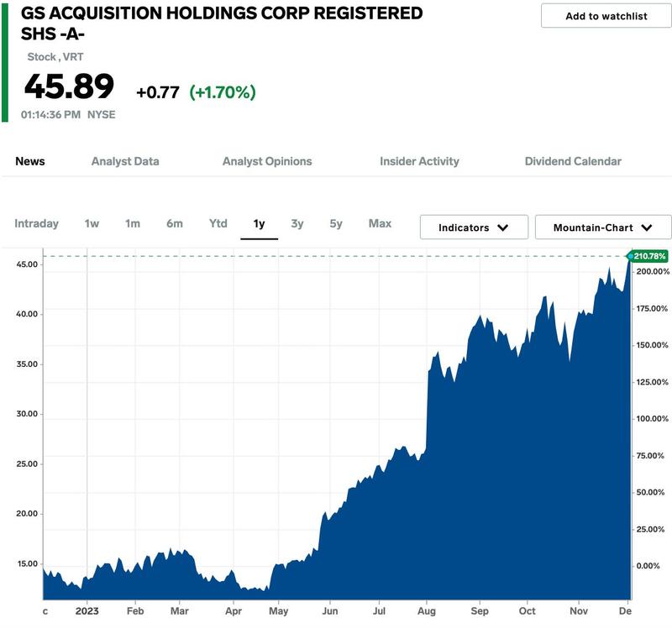
Task: Click the 2023 x-axis label
Action: tap(87, 611)
